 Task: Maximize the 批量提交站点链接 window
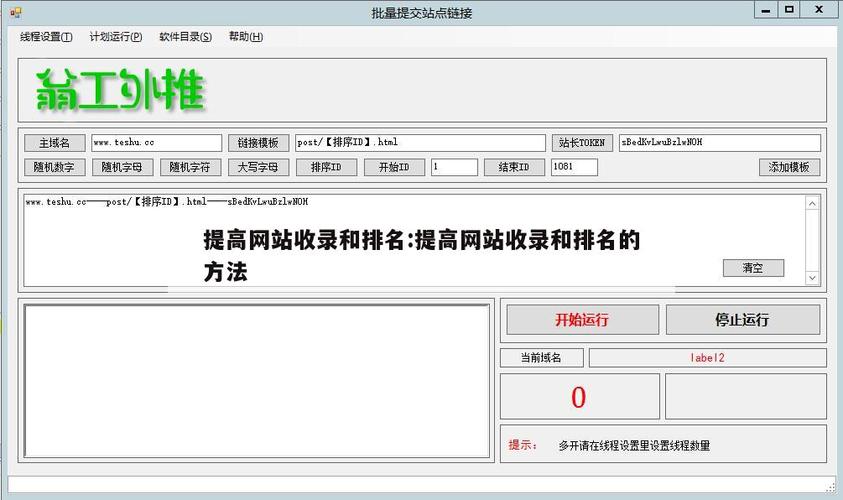point(789,10)
